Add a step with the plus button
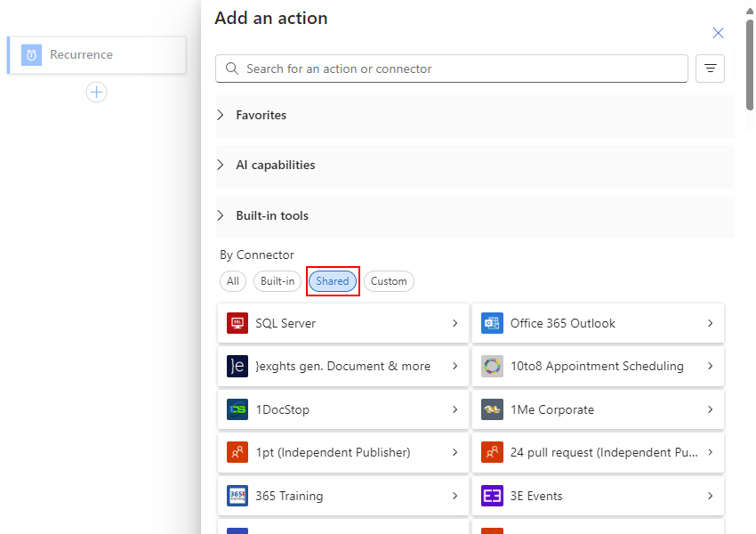756x534 pixels. pos(96,92)
